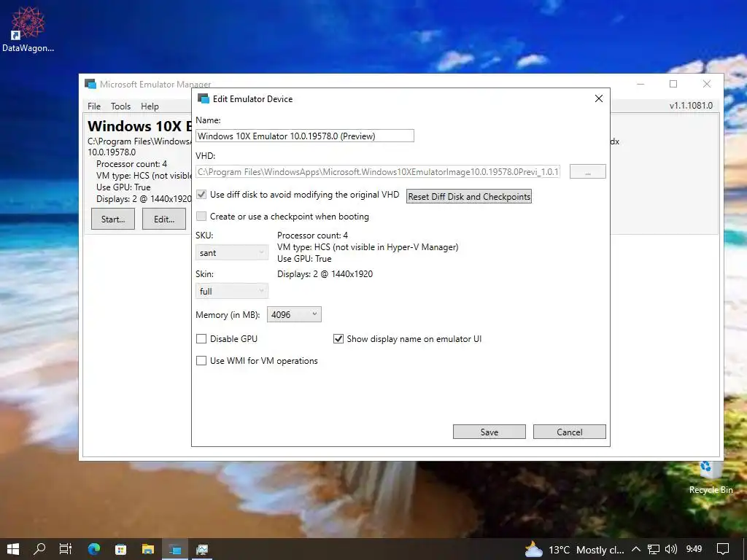Select the last pinned taskbar app
Screen dimensions: 747x560
coord(202,549)
